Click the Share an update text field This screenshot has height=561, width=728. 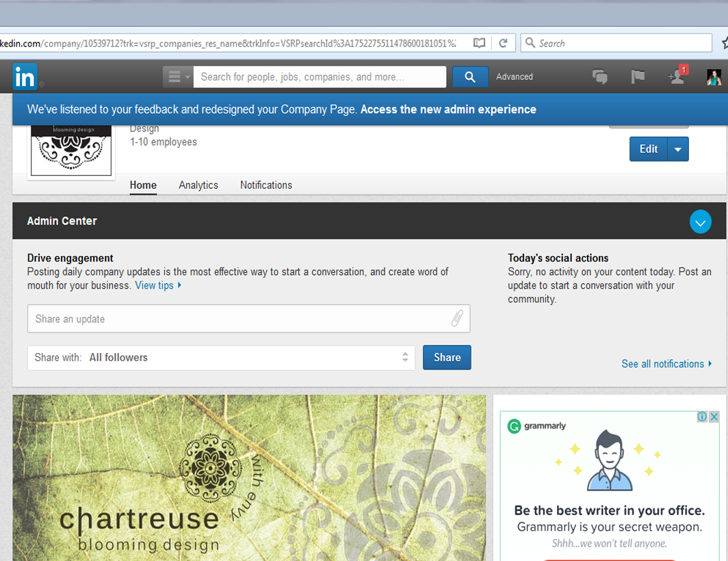pyautogui.click(x=239, y=319)
